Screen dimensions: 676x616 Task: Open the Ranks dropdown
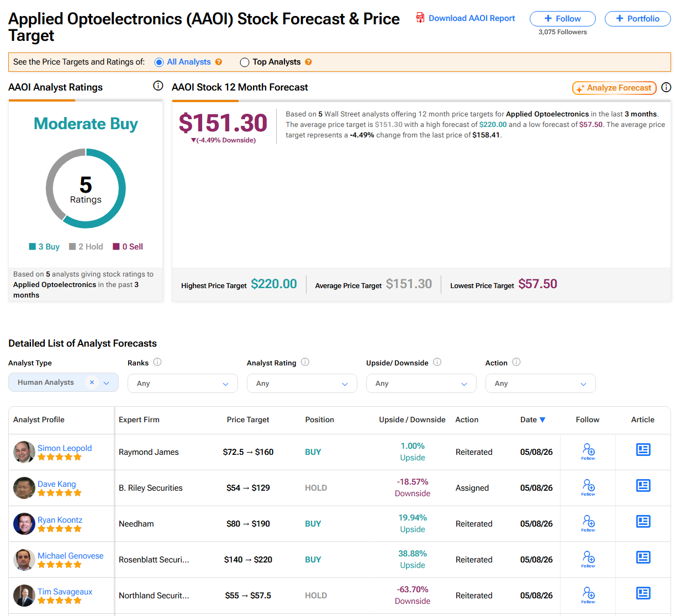(183, 384)
